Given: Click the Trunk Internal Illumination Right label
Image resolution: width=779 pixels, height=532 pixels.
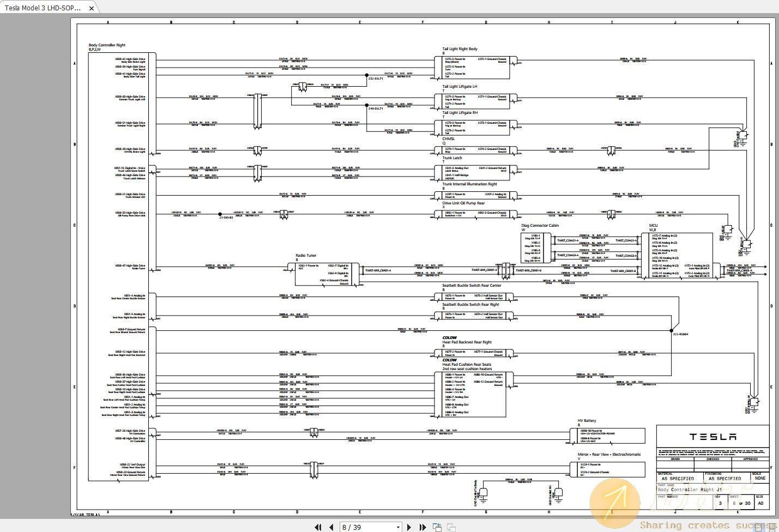Looking at the screenshot, I should coord(469,184).
